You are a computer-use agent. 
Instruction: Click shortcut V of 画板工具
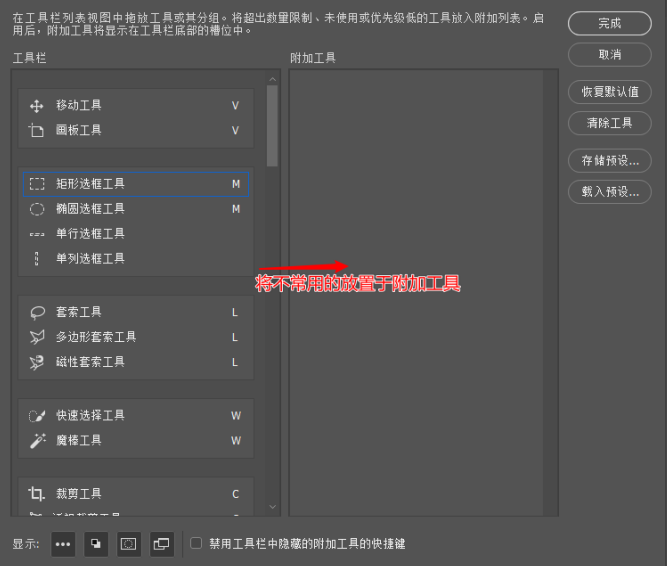[235, 131]
